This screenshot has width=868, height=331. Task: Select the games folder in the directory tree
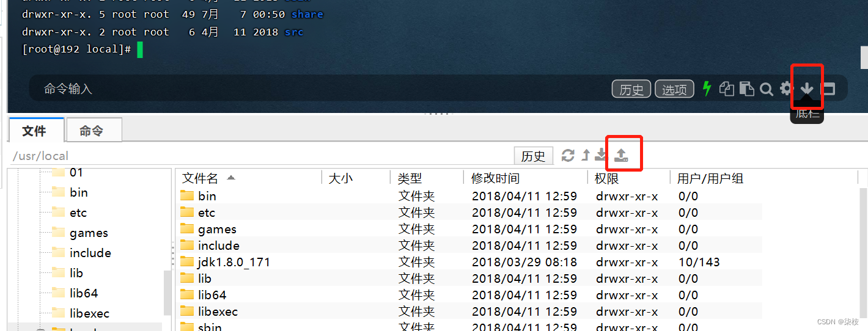tap(89, 233)
